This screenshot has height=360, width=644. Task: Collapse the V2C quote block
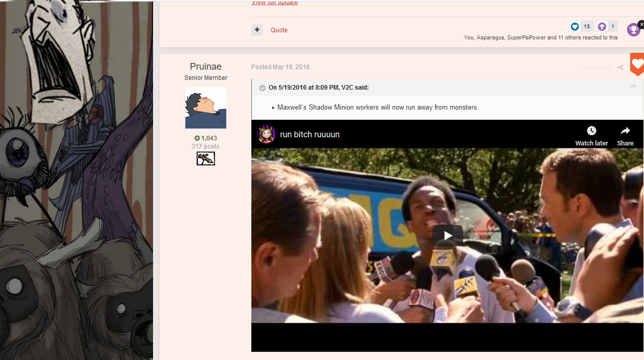pos(262,88)
